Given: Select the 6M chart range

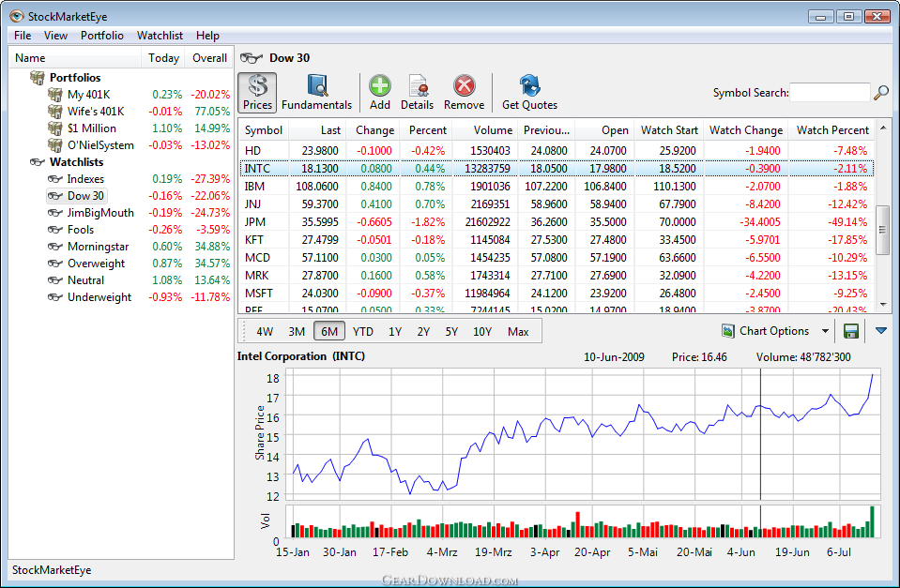Looking at the screenshot, I should coord(329,332).
